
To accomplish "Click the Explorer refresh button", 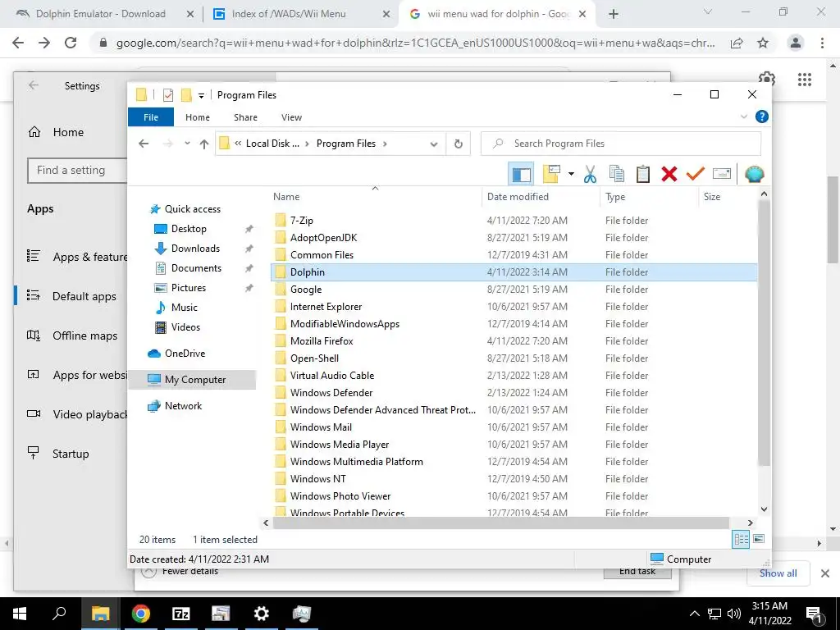I will point(458,144).
